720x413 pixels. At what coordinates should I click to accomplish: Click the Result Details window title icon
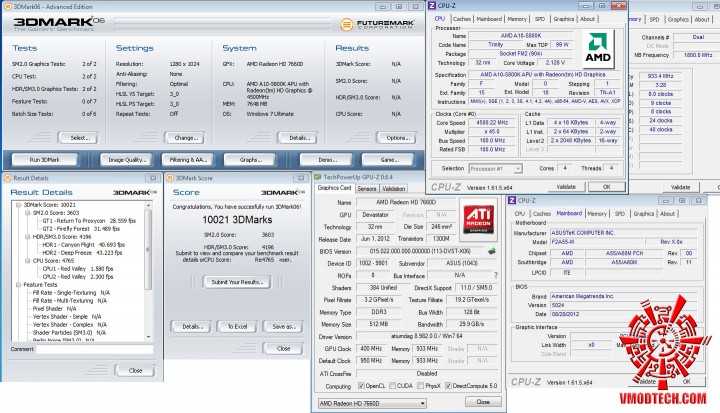tap(7, 178)
